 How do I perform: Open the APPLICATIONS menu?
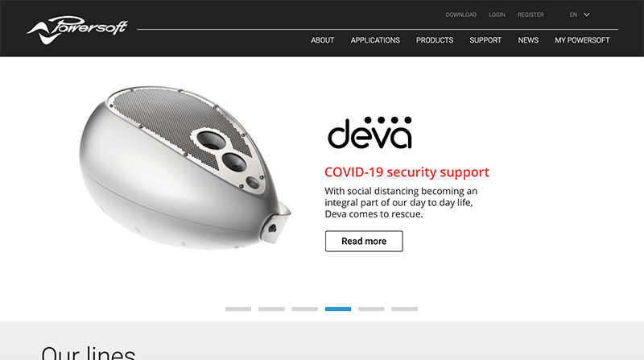pyautogui.click(x=375, y=40)
